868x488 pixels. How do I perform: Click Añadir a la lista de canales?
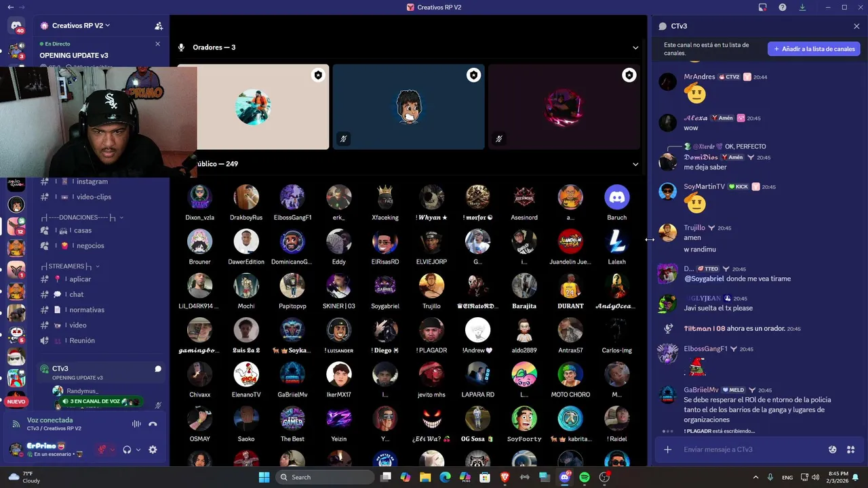tap(814, 49)
